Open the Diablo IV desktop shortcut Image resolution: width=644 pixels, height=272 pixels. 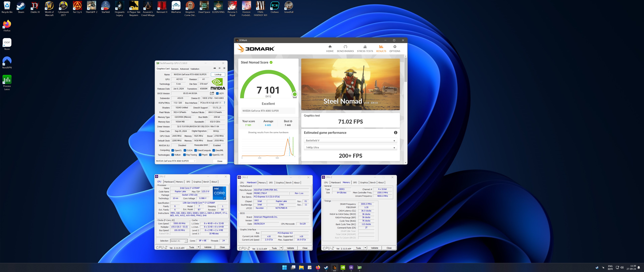[35, 7]
